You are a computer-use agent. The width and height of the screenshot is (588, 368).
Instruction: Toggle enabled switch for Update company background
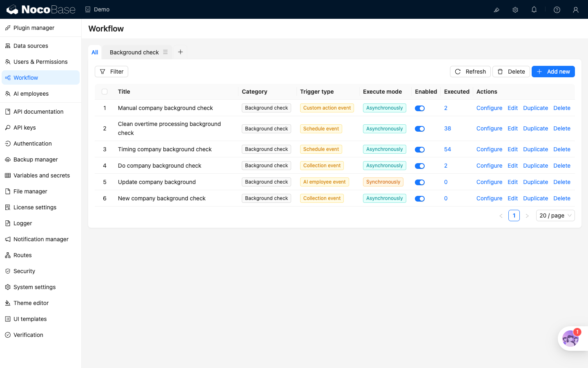420,182
